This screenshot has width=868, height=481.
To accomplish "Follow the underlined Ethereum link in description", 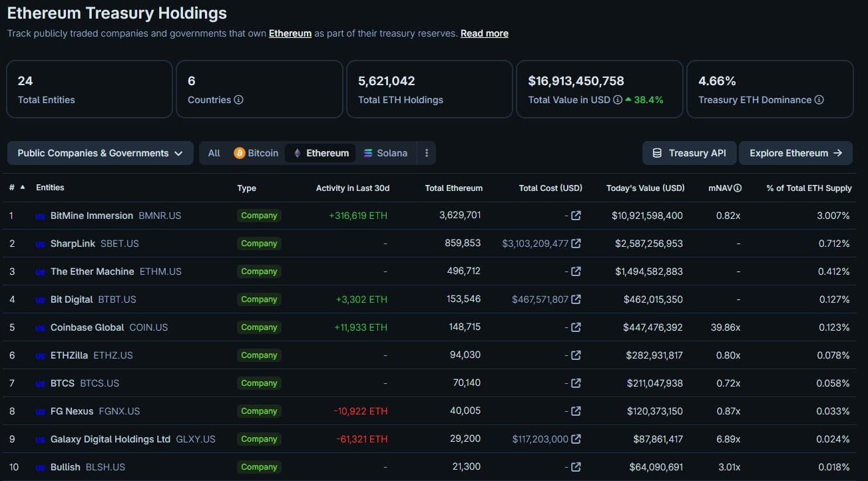I will 290,33.
